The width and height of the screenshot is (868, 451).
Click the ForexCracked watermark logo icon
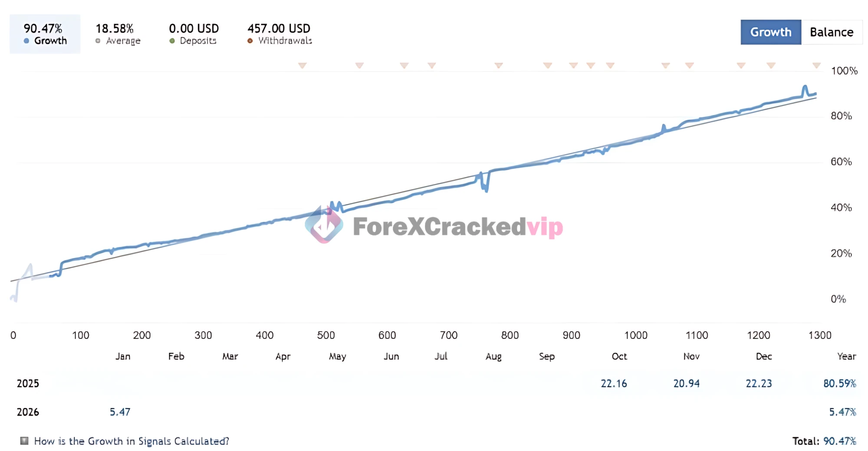click(x=324, y=225)
